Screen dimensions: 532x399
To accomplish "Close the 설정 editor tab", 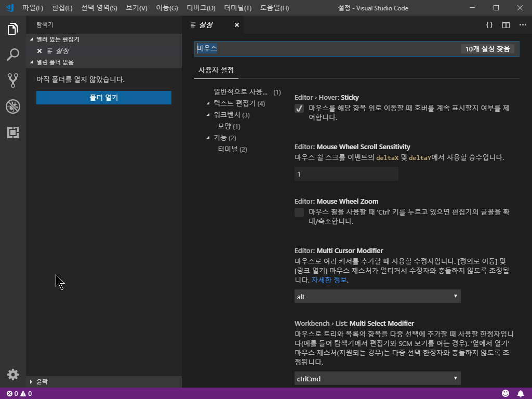I will coord(237,25).
